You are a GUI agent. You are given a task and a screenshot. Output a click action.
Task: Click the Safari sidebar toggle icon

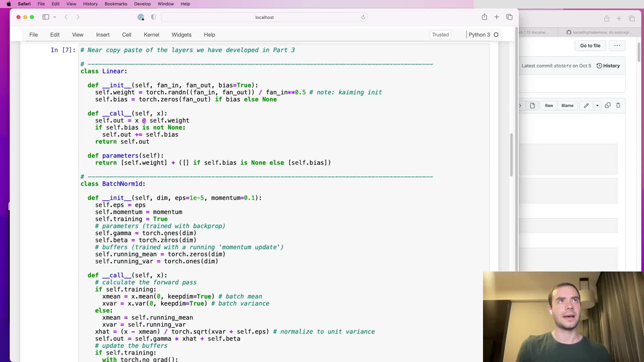(46, 17)
